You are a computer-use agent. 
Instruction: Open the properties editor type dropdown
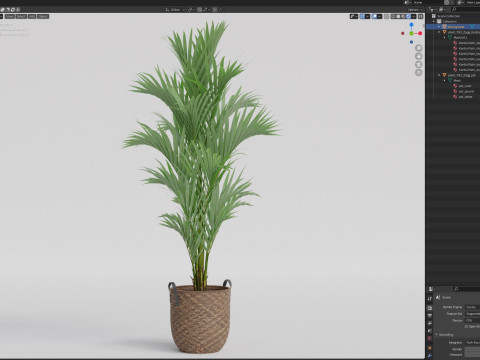[432, 289]
